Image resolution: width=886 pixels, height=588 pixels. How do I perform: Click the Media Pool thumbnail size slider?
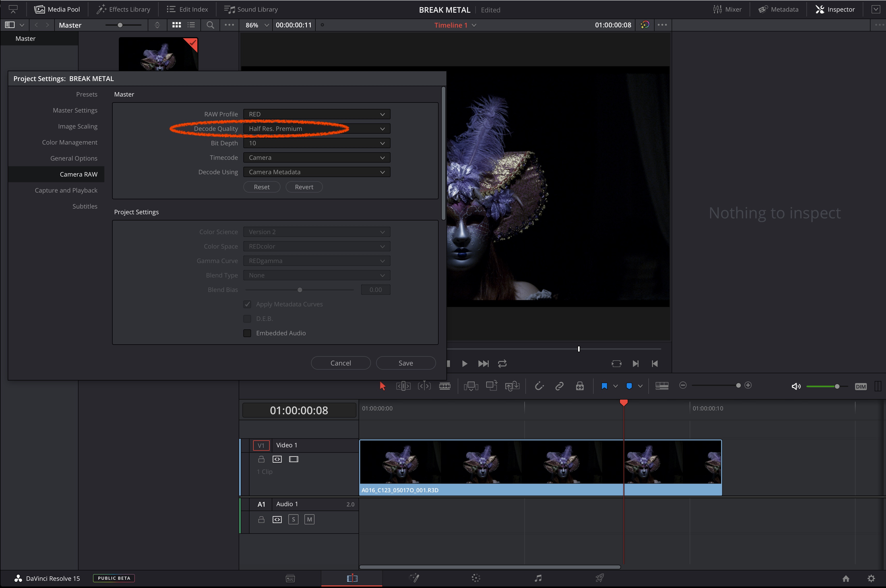tap(123, 25)
